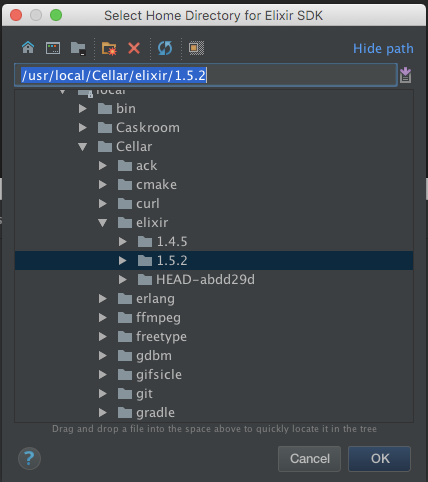Click the path text field
The image size is (428, 482).
click(x=206, y=75)
